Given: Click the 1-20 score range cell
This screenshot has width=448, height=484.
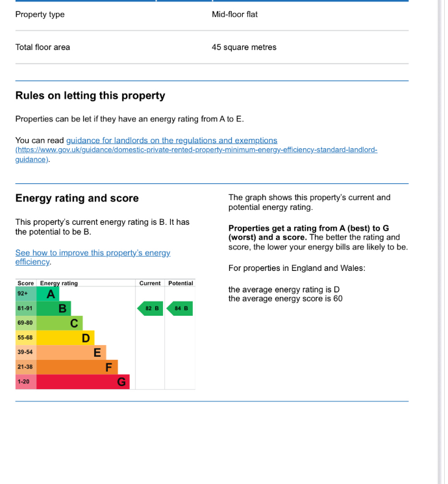Looking at the screenshot, I should pos(26,381).
